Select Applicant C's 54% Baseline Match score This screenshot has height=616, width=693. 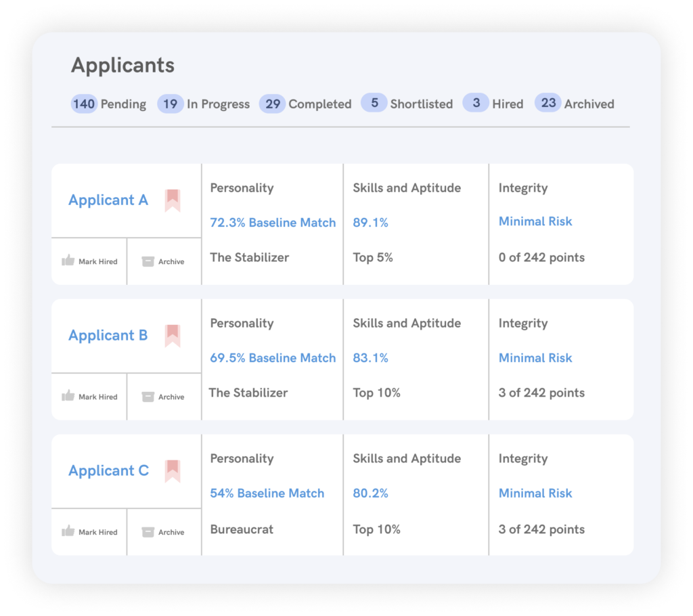pyautogui.click(x=267, y=493)
